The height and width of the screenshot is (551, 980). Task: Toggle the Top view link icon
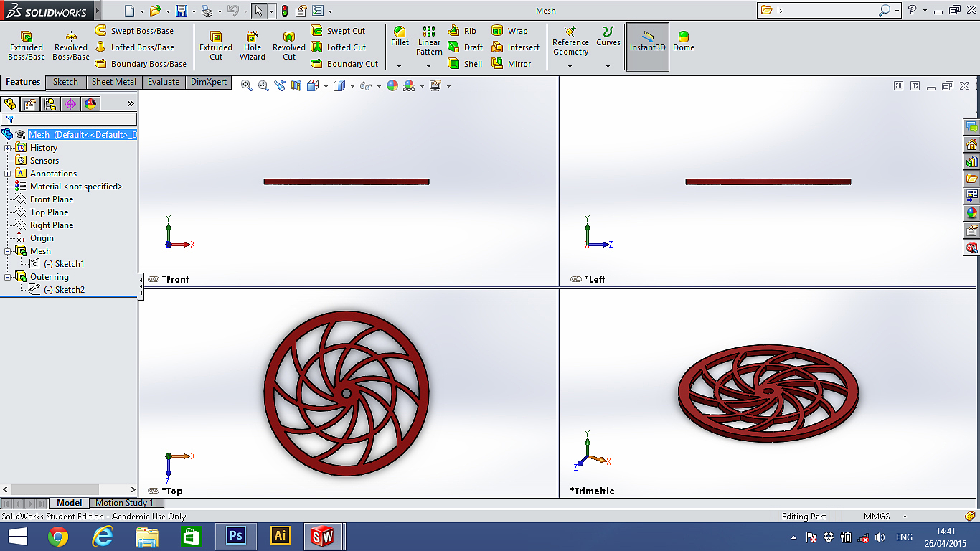pyautogui.click(x=154, y=491)
